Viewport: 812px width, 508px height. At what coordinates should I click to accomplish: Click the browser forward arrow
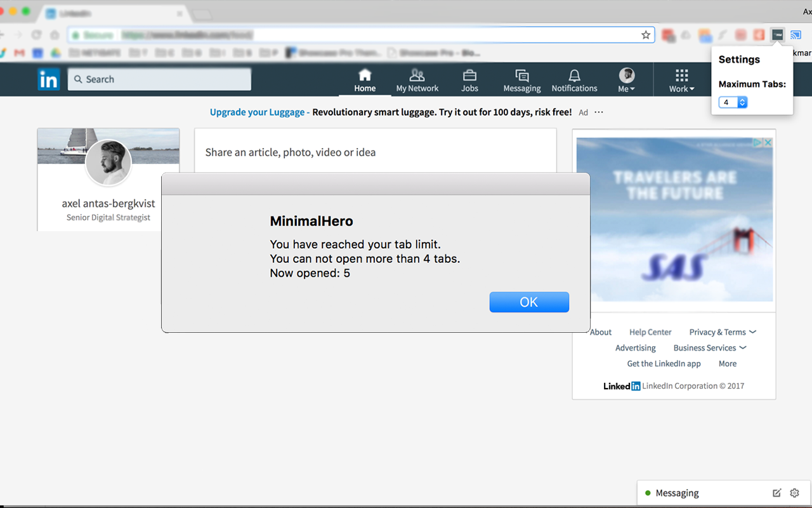pos(18,35)
